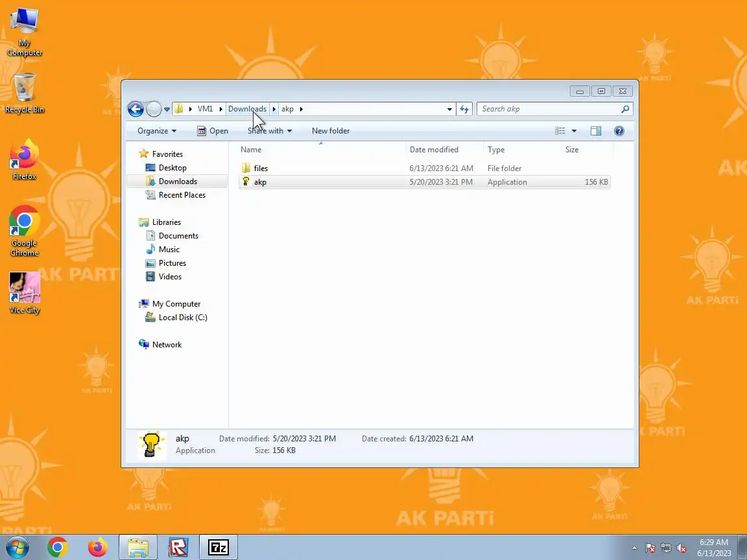Click the Forward navigation arrow in Explorer
Image resolution: width=747 pixels, height=560 pixels.
[154, 109]
